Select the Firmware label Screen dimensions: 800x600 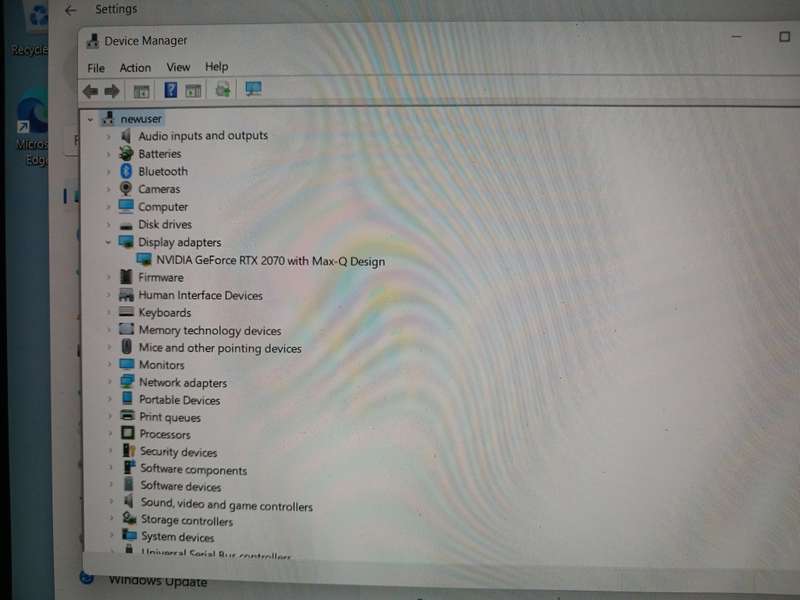(161, 278)
